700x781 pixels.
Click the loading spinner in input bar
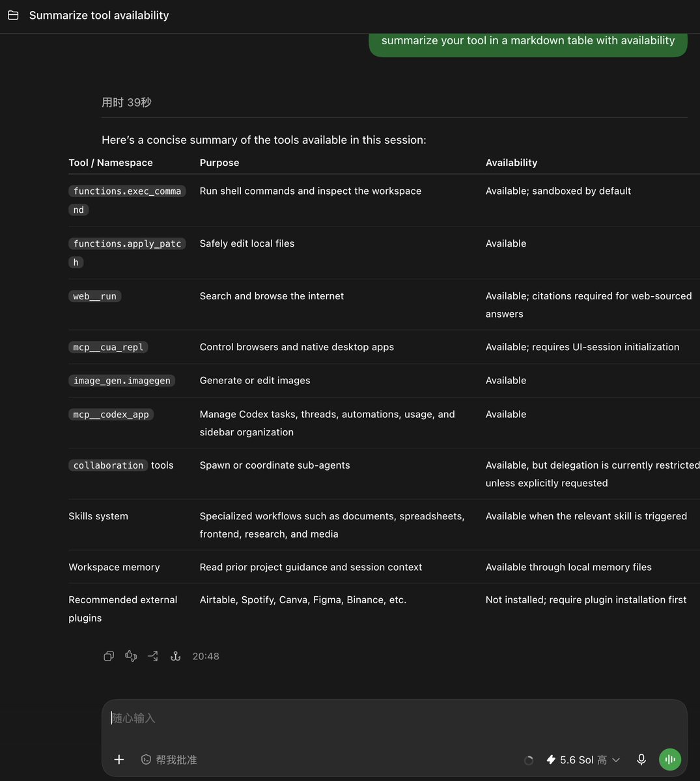pos(529,760)
